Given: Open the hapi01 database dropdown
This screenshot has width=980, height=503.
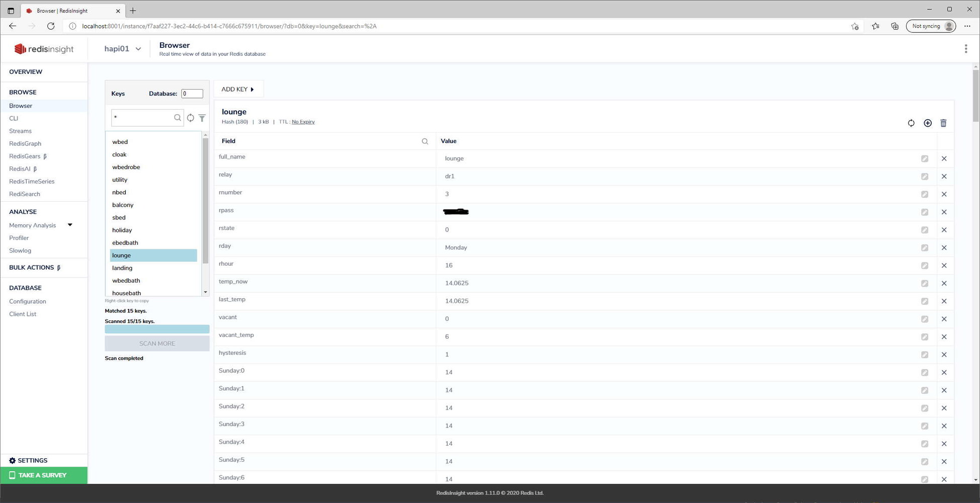Looking at the screenshot, I should point(122,49).
